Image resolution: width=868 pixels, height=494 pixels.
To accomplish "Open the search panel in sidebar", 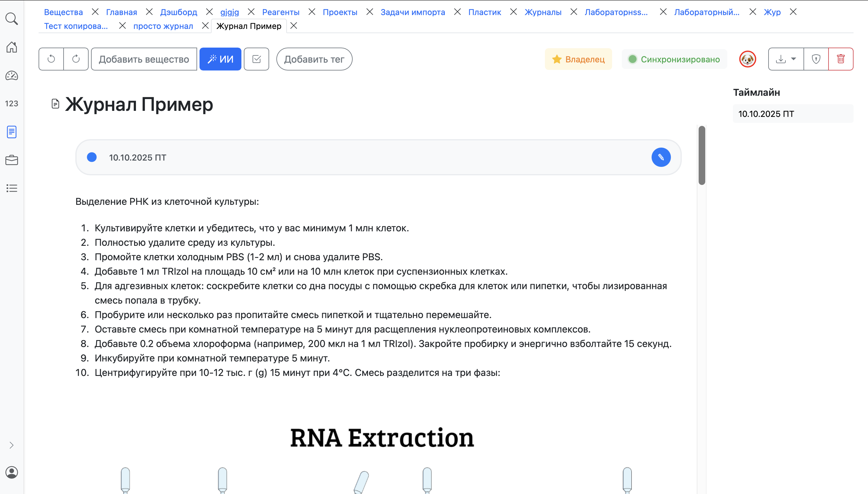I will click(12, 19).
